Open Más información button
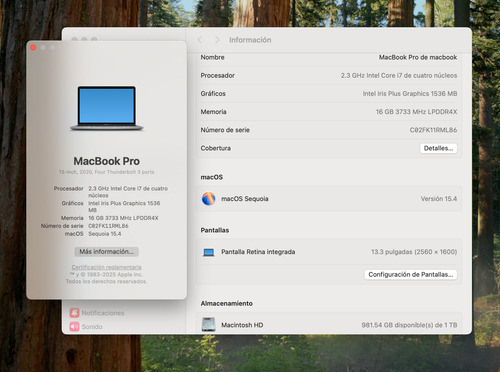The width and height of the screenshot is (500, 372). coord(107,252)
